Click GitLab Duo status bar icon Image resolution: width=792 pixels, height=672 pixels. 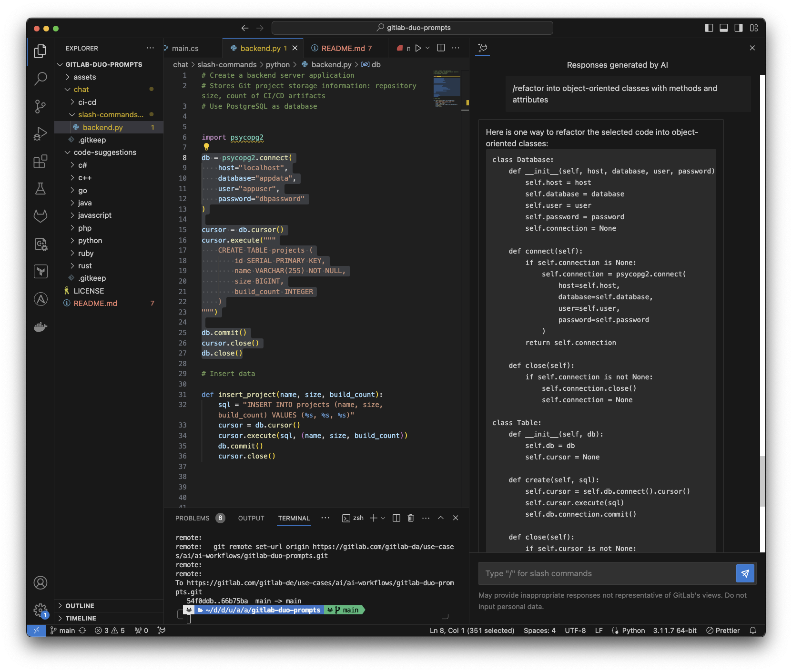[x=162, y=630]
